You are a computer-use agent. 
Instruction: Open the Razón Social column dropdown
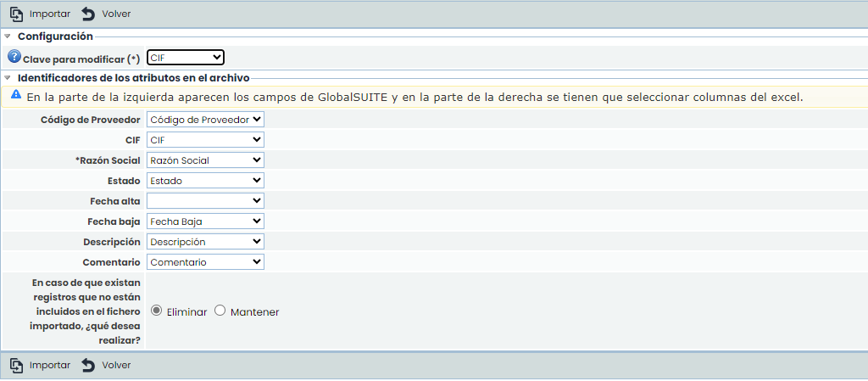pos(205,160)
